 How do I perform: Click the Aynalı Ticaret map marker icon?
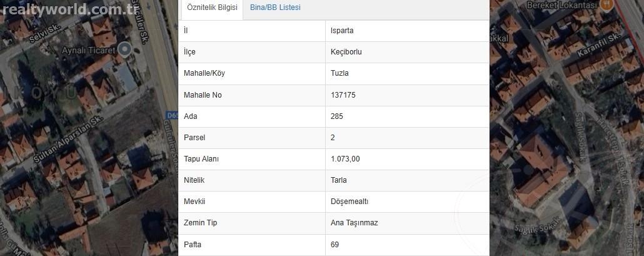tap(125, 49)
